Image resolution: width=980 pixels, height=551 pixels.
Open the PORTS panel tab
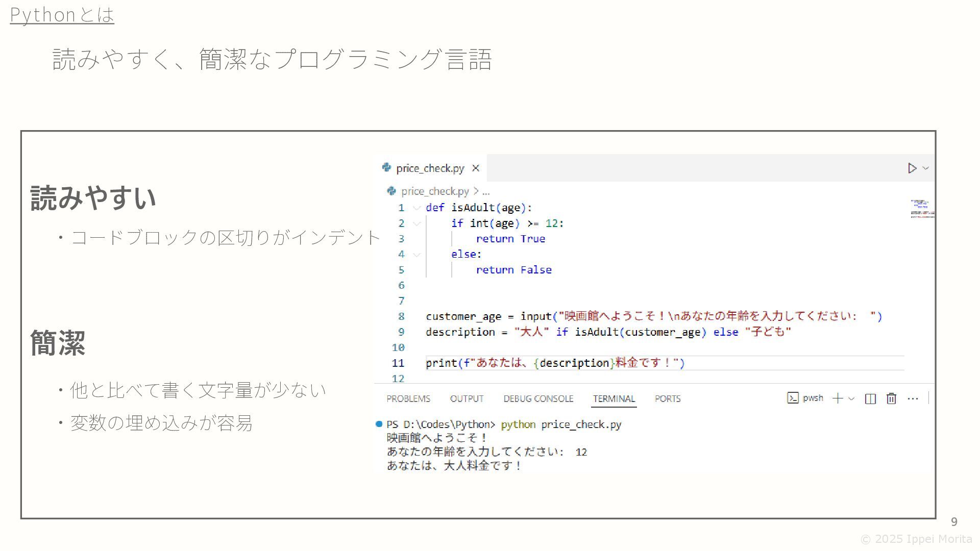pos(667,399)
